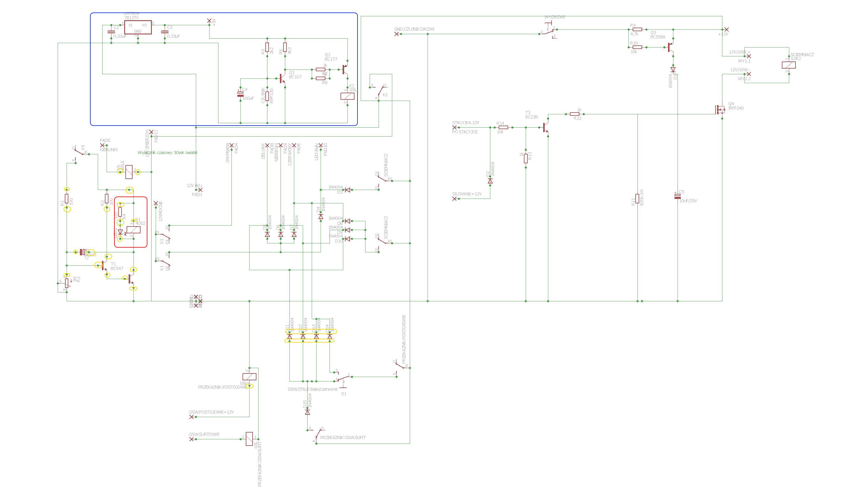Click the SILOWNIK+12V label
Image resolution: width=868 pixels, height=502 pixels.
click(x=467, y=194)
